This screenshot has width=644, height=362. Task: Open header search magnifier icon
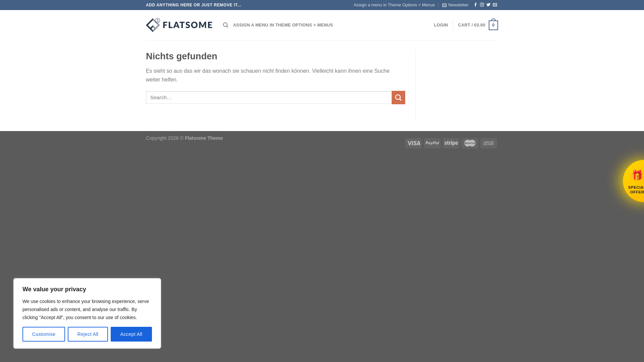226,25
